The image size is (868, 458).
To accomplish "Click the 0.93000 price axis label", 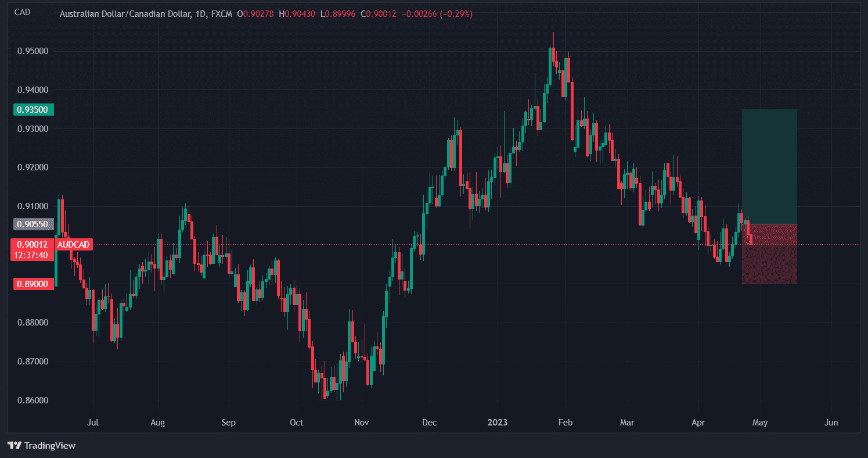I will 33,128.
